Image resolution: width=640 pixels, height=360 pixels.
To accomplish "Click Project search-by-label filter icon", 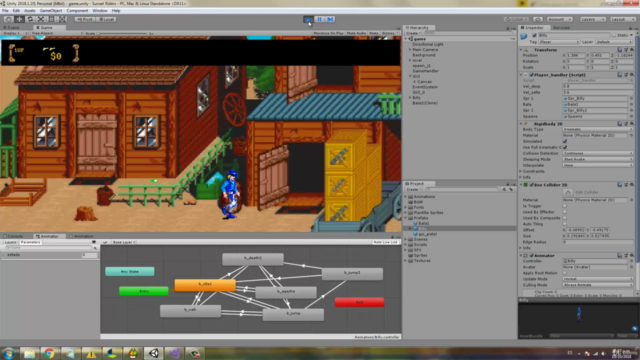I will point(511,189).
